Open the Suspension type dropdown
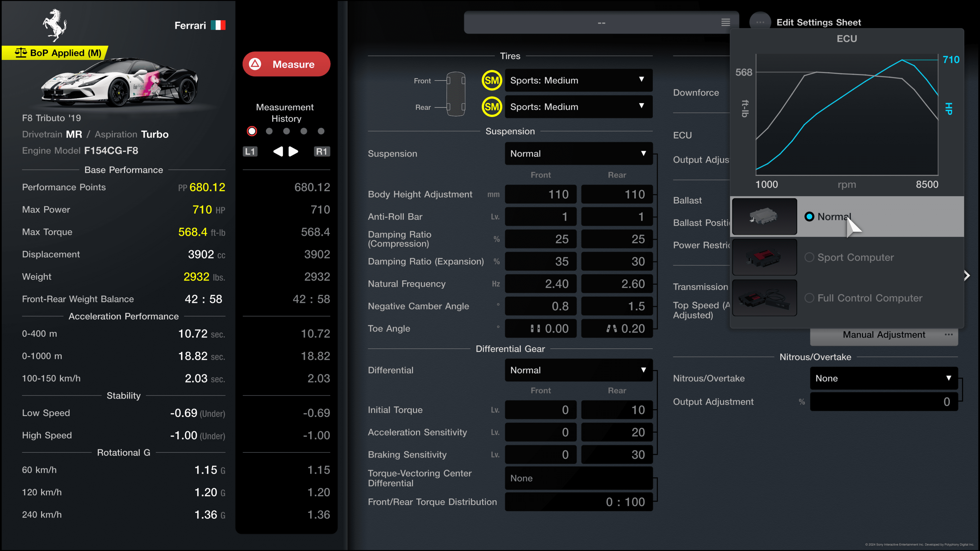Viewport: 980px width, 551px height. [x=578, y=153]
